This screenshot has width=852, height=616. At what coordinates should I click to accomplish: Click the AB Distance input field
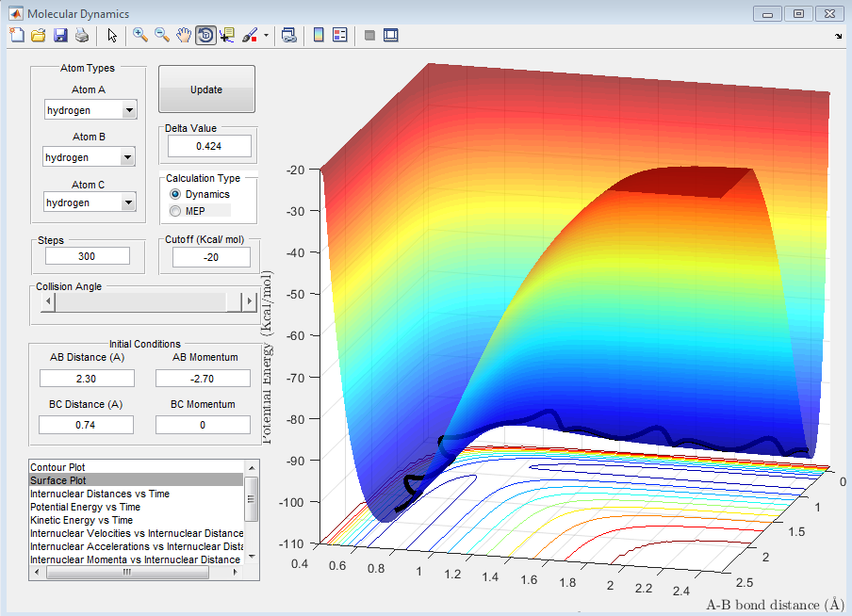click(87, 378)
